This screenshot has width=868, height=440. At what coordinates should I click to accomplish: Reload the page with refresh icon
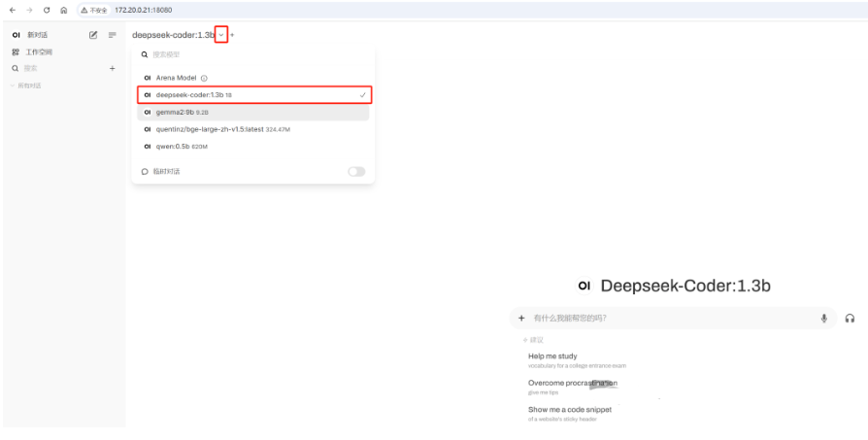click(x=47, y=10)
